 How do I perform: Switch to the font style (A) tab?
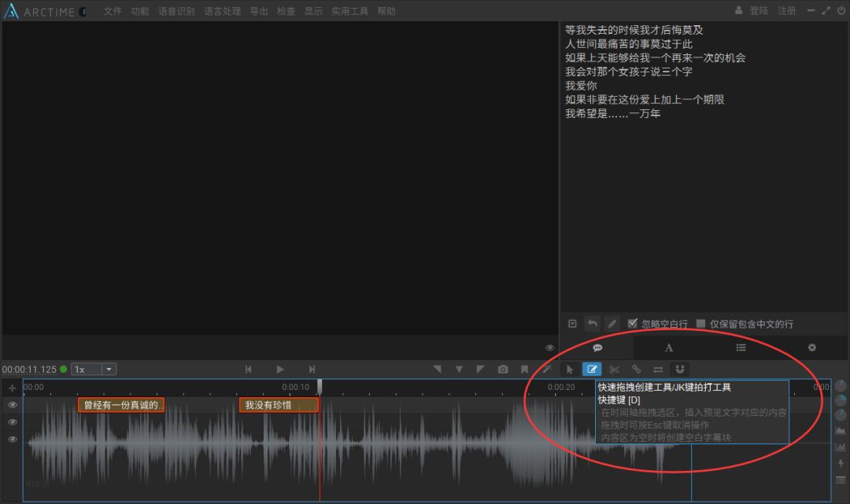click(668, 348)
